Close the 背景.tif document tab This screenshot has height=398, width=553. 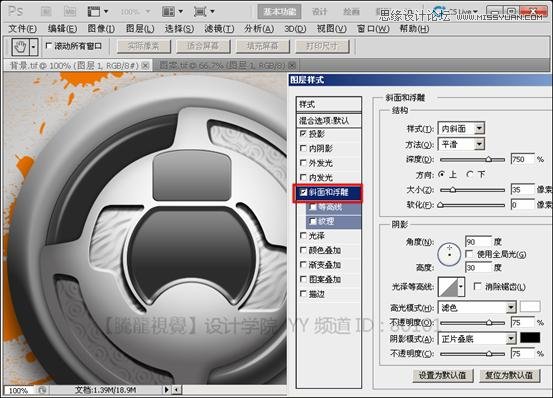[145, 66]
